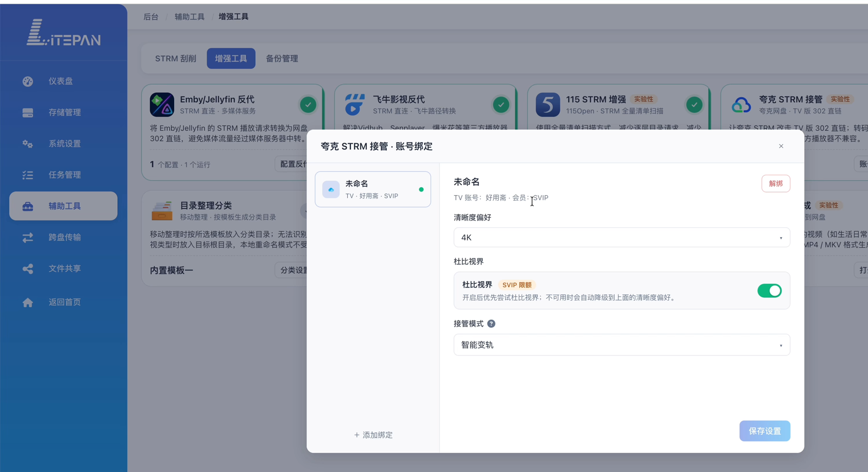868x472 pixels.
Task: Click the LitePan logo
Action: point(63,33)
